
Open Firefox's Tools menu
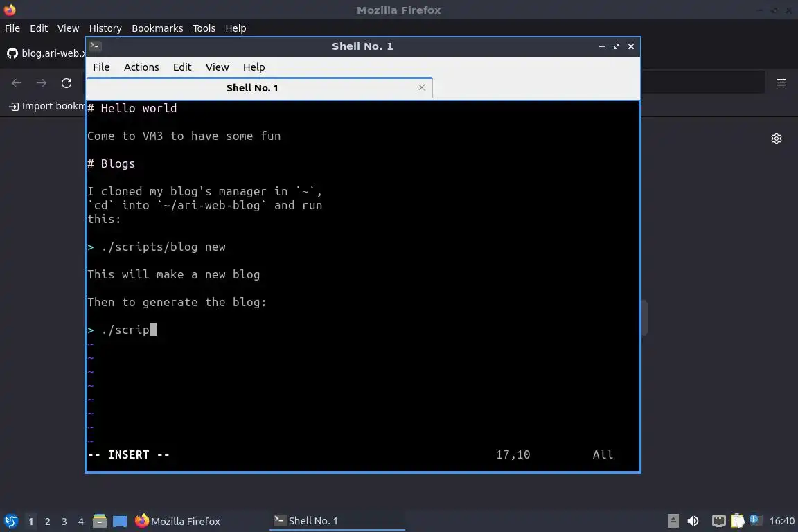tap(204, 28)
